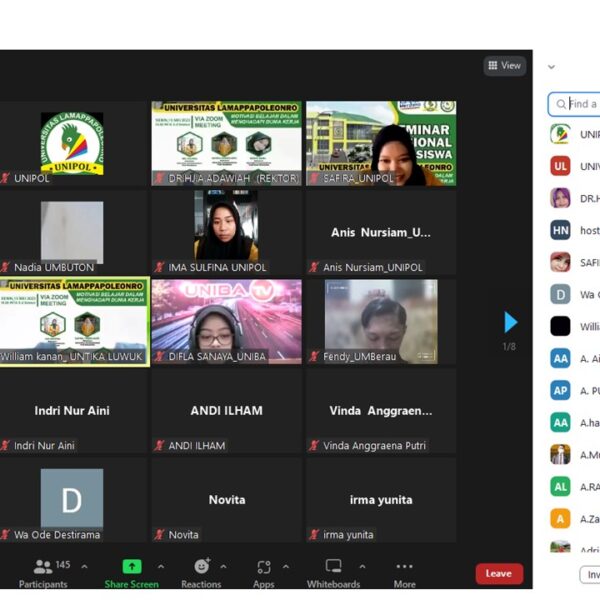600x600 pixels.
Task: Select the DIFLA SANAYA_UNIBA video tile
Action: (226, 322)
